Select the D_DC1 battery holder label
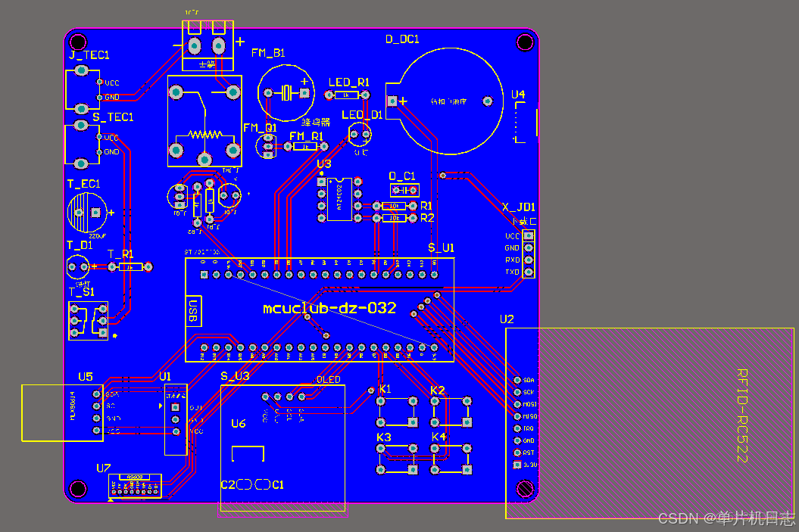 402,39
